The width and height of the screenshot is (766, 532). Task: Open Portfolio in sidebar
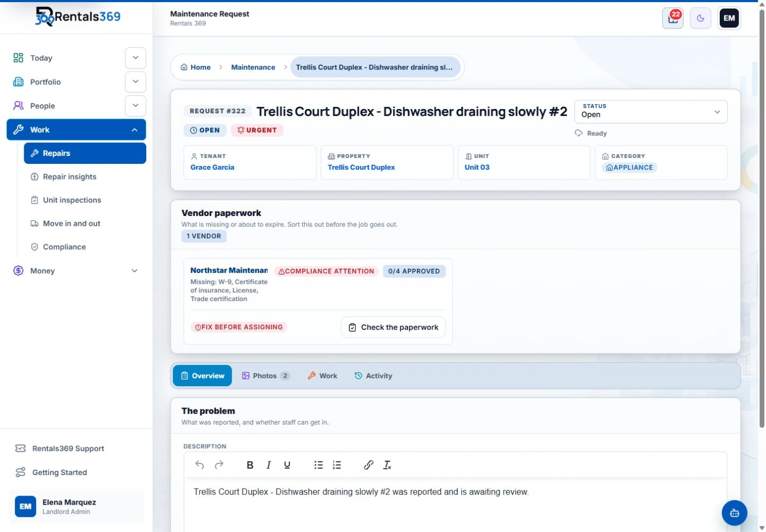tap(45, 82)
